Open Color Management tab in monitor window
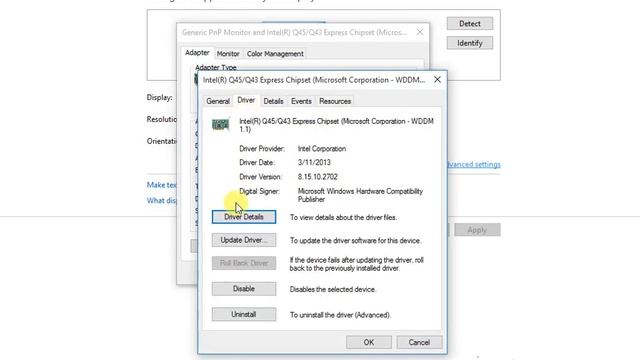This screenshot has height=360, width=640. click(275, 54)
